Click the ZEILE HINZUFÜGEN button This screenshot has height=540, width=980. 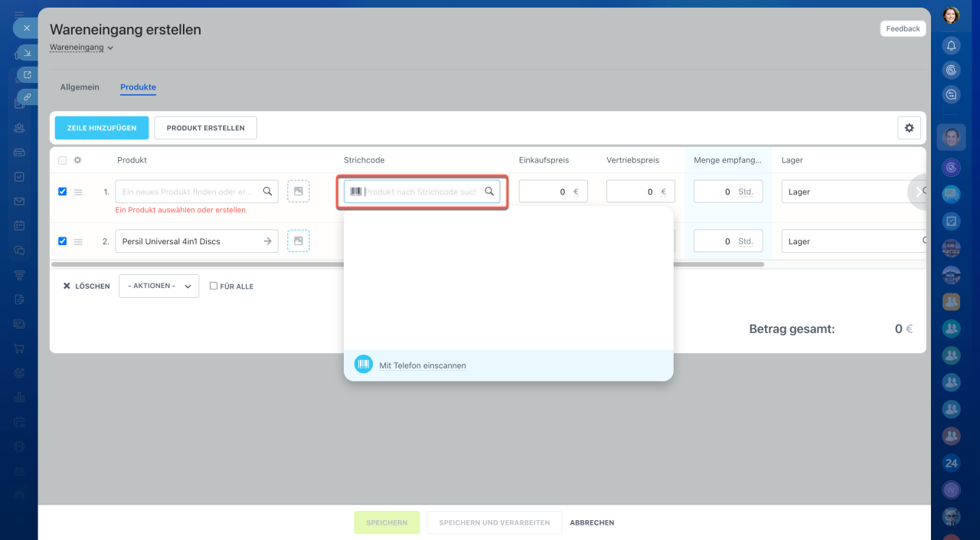102,128
